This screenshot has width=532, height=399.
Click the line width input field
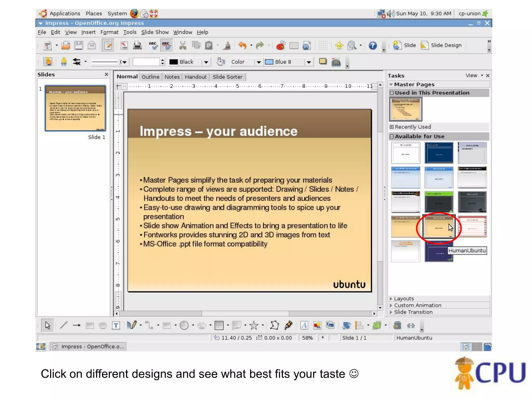[146, 62]
